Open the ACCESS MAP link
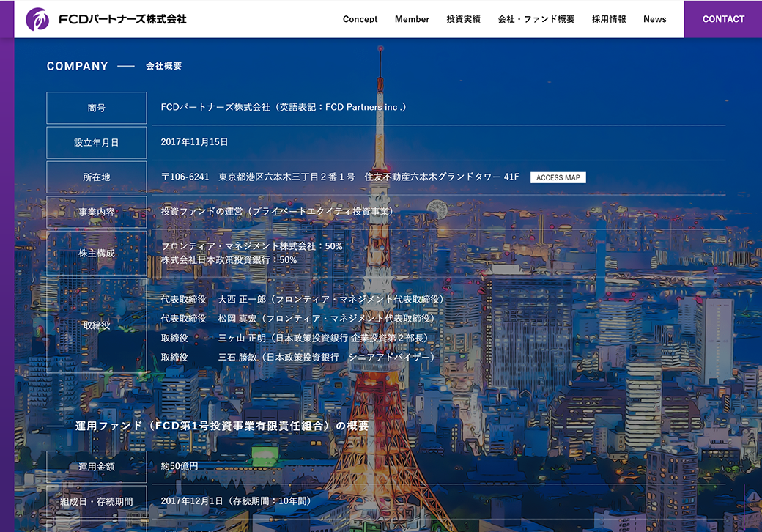The image size is (762, 532). [x=558, y=177]
